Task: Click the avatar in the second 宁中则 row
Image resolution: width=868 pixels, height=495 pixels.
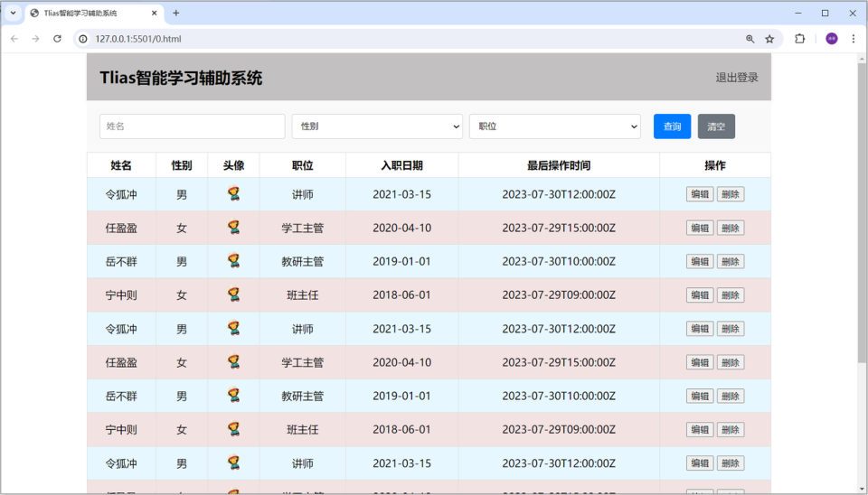Action: [x=233, y=429]
